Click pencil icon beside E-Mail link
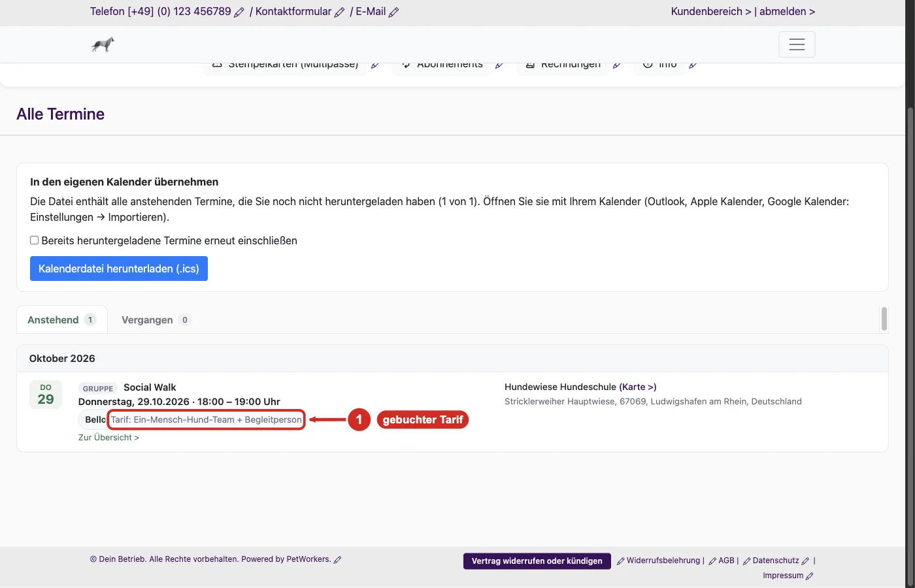 393,12
